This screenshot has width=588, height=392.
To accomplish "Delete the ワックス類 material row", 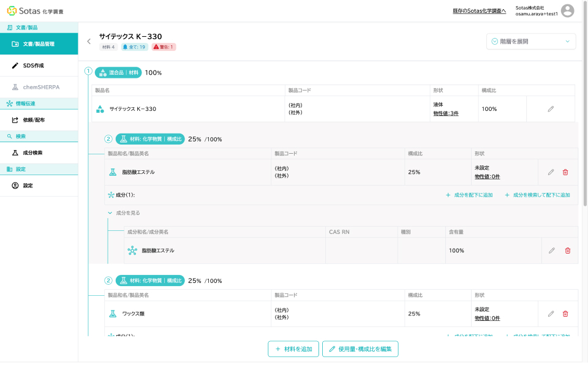I will tap(565, 314).
